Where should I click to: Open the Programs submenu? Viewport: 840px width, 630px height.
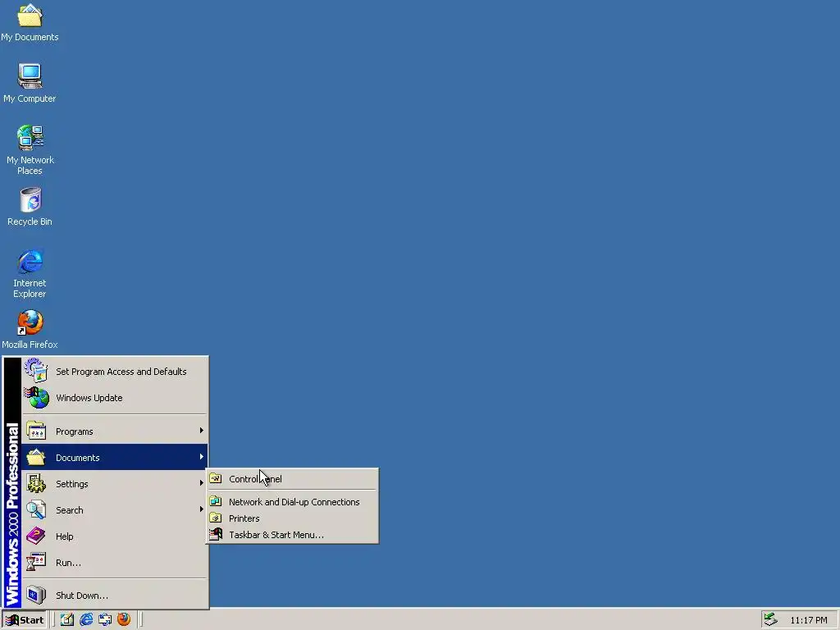115,431
